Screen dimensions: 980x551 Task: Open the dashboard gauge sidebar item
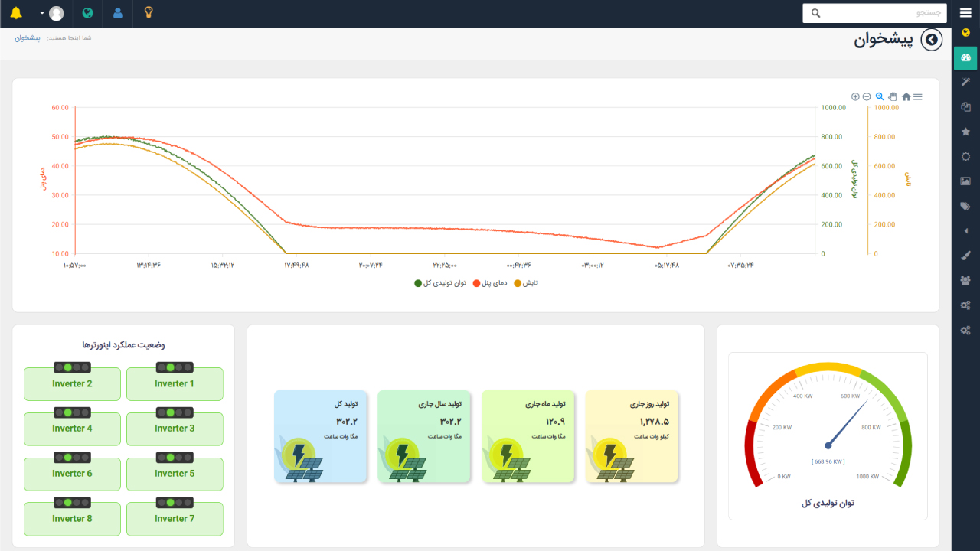pyautogui.click(x=965, y=57)
